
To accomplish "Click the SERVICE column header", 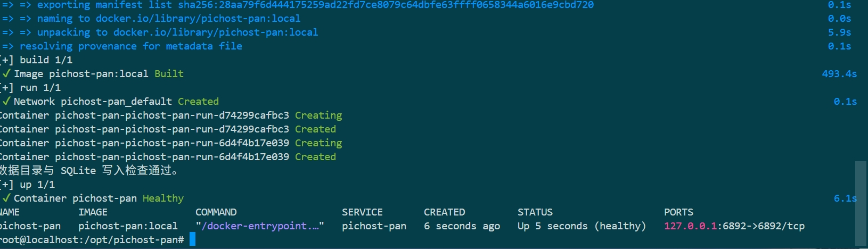I will point(362,212).
